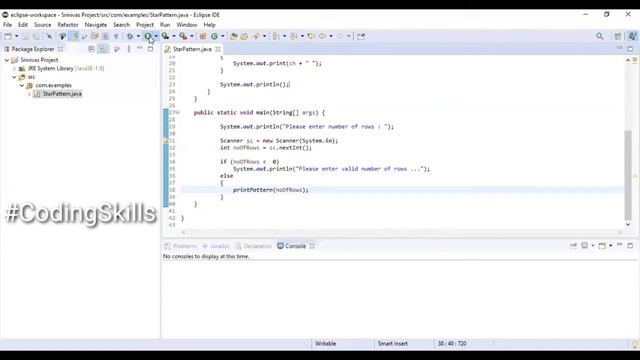Click the Pin Console icon
Screen dimensions: 640x360
[573, 245]
